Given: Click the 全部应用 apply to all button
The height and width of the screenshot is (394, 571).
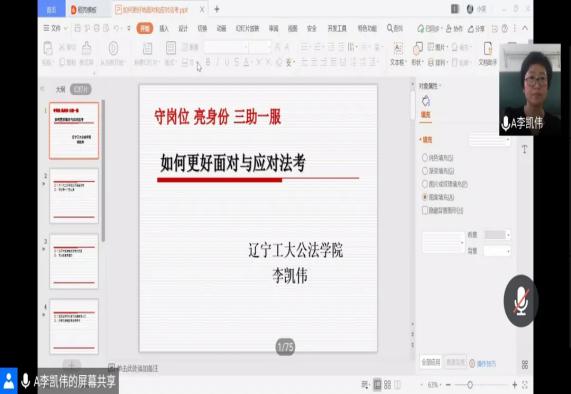Looking at the screenshot, I should (431, 362).
